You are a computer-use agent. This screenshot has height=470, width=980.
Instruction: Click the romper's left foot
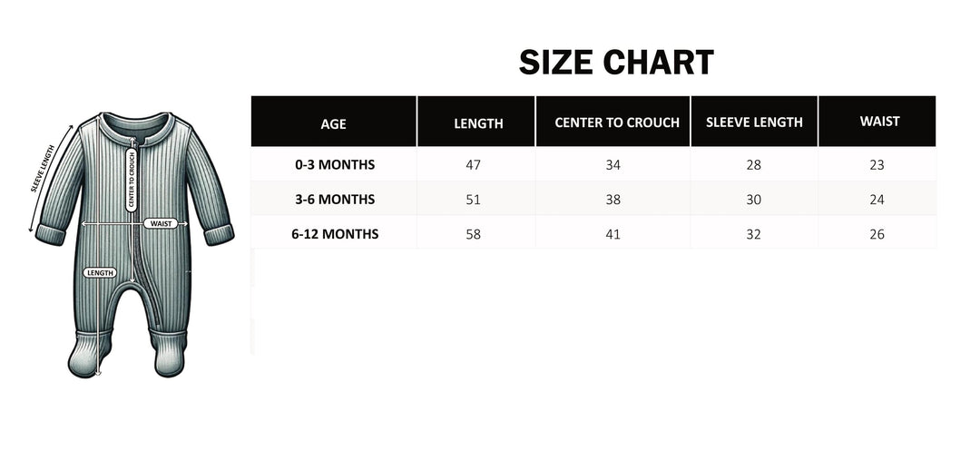(89, 354)
